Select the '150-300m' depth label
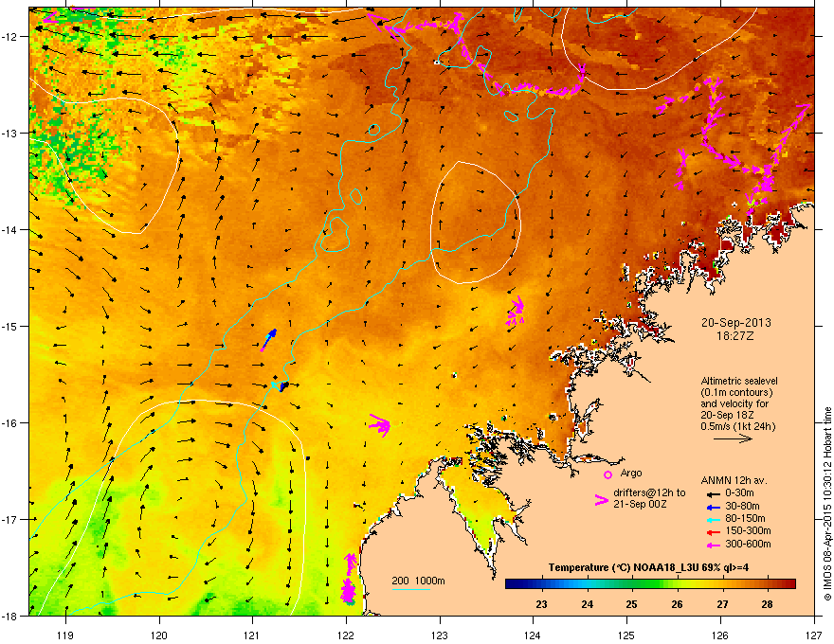 click(x=748, y=530)
